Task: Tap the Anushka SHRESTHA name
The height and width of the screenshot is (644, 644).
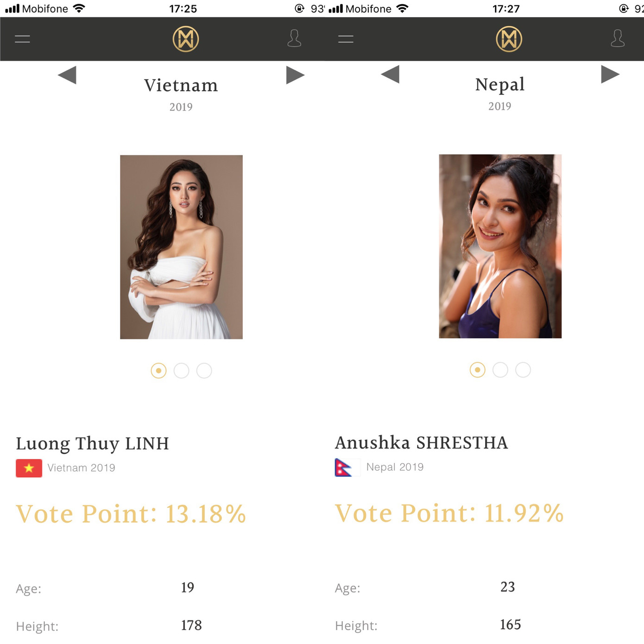Action: [x=421, y=442]
